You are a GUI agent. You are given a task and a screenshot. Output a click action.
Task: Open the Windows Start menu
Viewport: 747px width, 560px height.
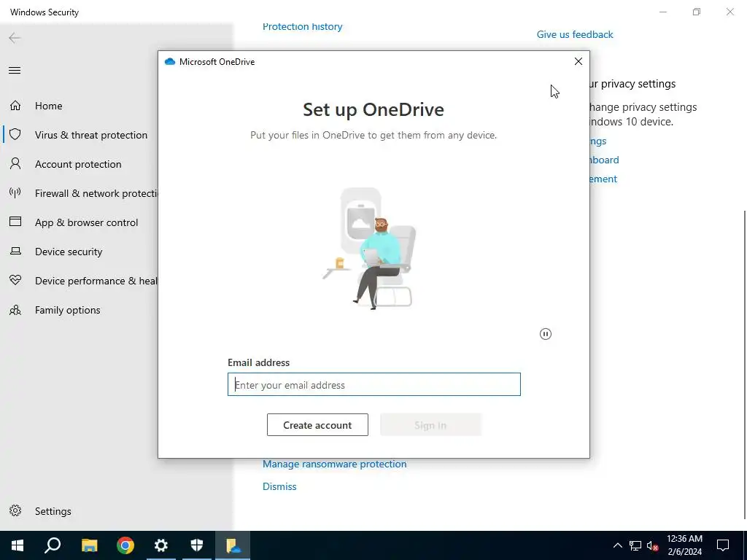pos(18,545)
